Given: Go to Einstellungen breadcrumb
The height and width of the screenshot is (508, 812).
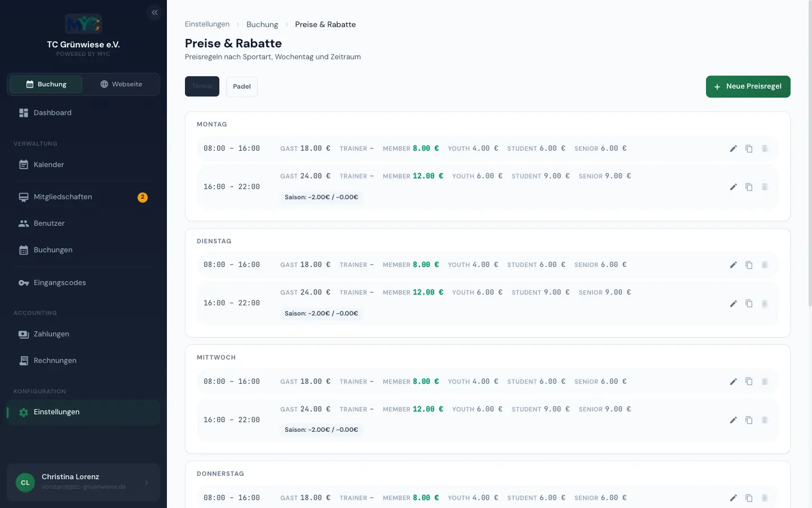Looking at the screenshot, I should [207, 24].
